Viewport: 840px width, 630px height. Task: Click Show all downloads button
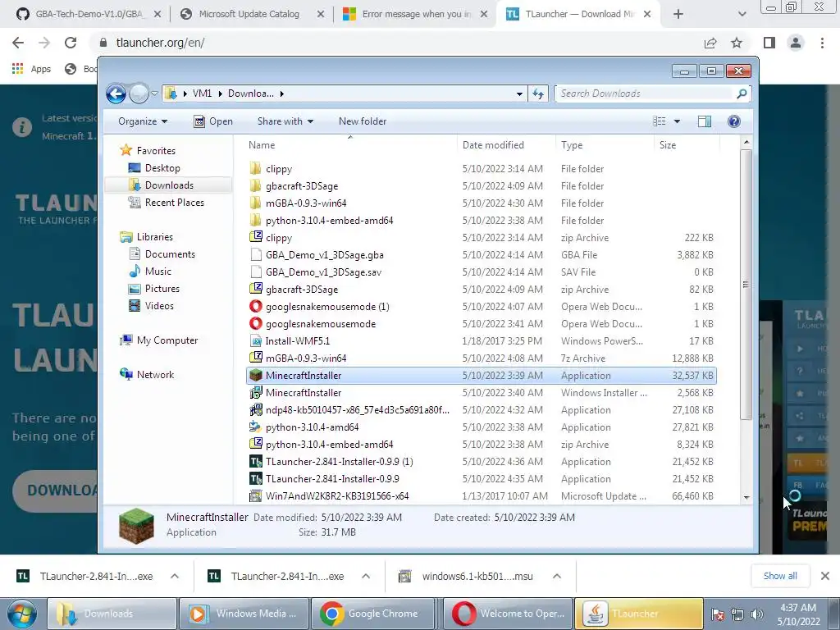[x=780, y=576]
